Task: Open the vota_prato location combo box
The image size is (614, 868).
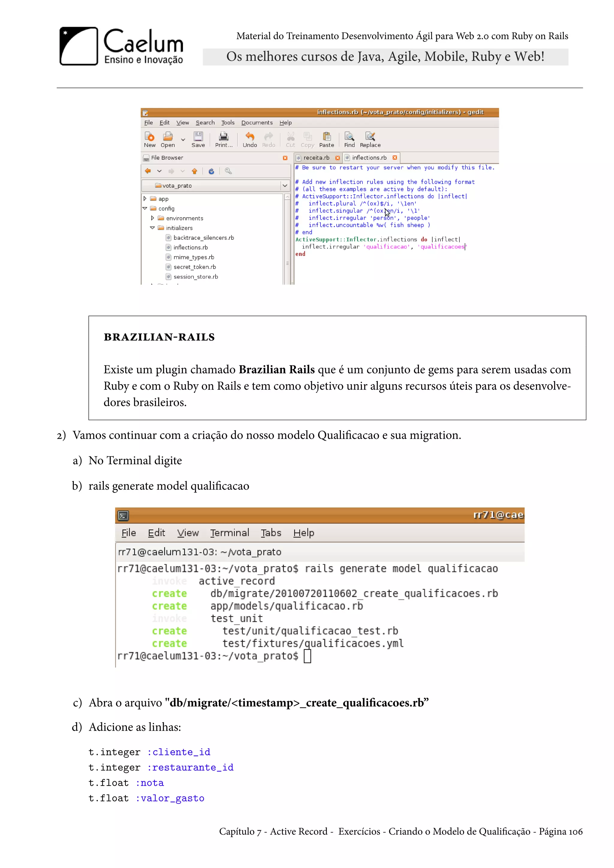Action: tap(216, 186)
